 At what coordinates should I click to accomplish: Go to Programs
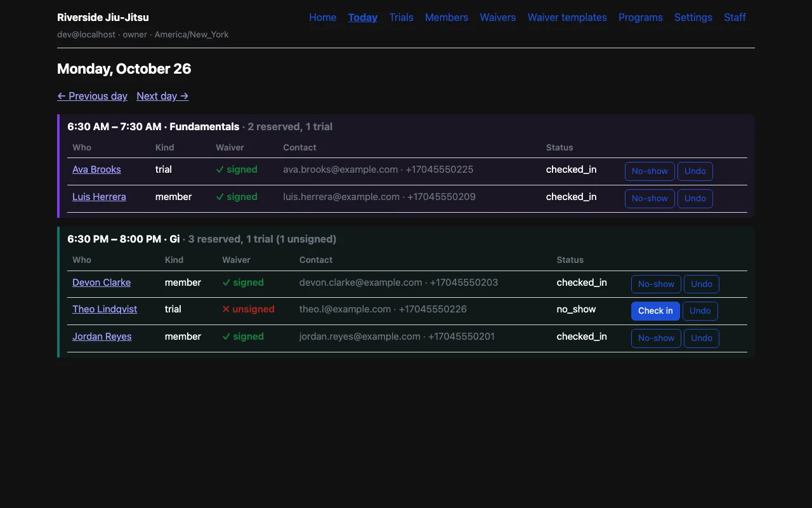[x=641, y=17]
